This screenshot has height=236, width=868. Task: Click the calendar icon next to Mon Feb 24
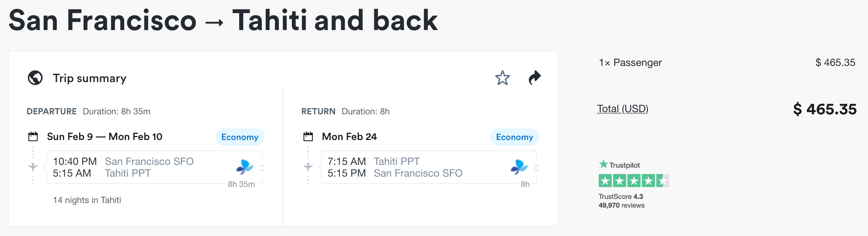coord(308,137)
